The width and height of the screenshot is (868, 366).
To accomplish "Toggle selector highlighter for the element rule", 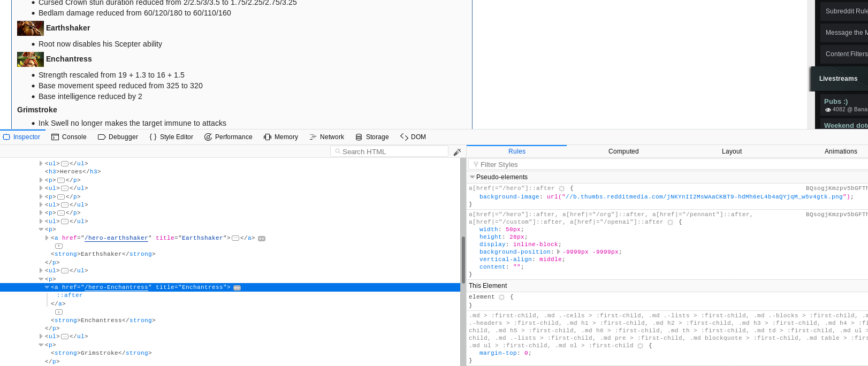I will click(501, 297).
